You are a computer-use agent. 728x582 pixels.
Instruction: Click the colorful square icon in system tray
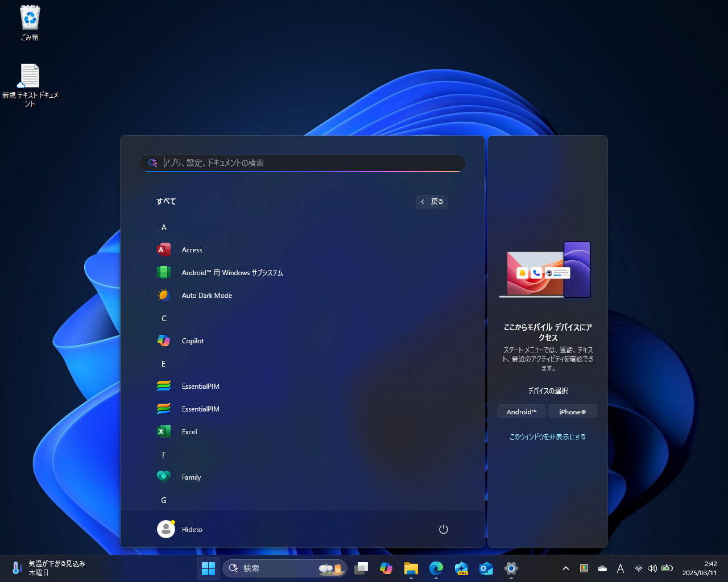click(584, 568)
